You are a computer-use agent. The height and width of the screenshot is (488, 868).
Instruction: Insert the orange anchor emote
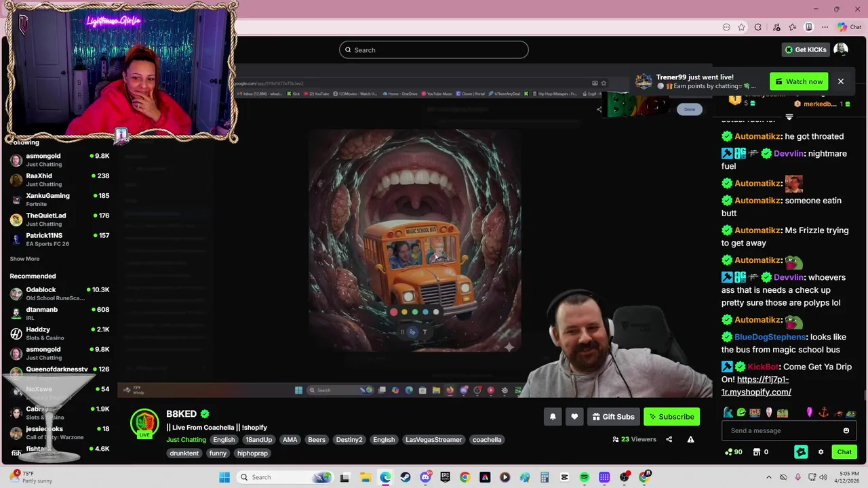point(824,413)
